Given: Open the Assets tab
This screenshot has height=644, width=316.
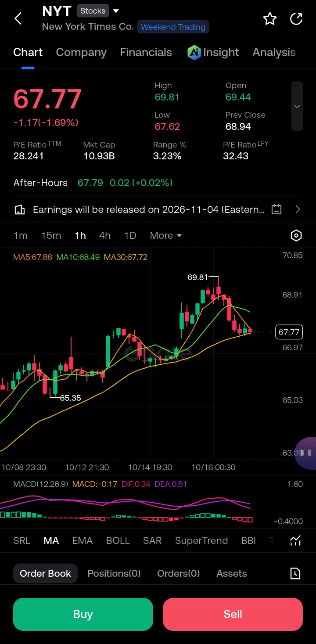Looking at the screenshot, I should click(232, 573).
